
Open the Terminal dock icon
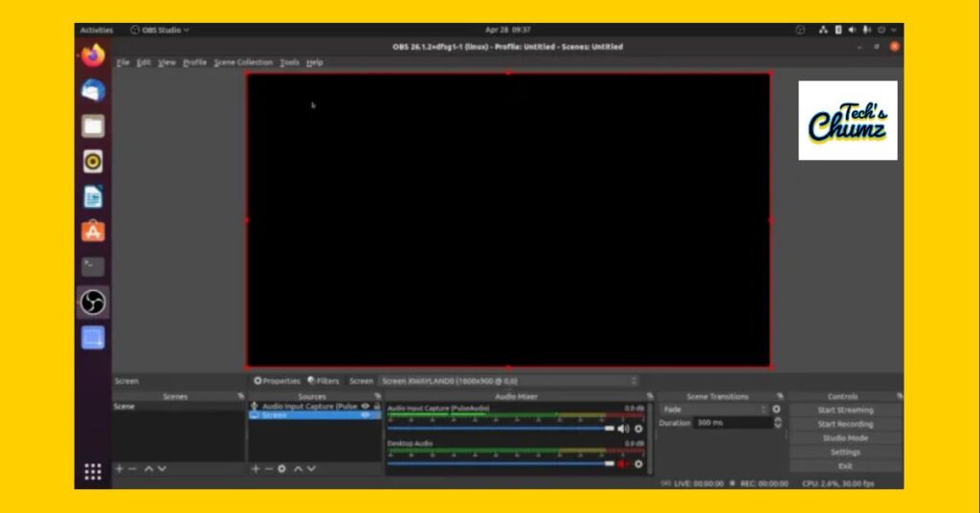click(x=93, y=267)
